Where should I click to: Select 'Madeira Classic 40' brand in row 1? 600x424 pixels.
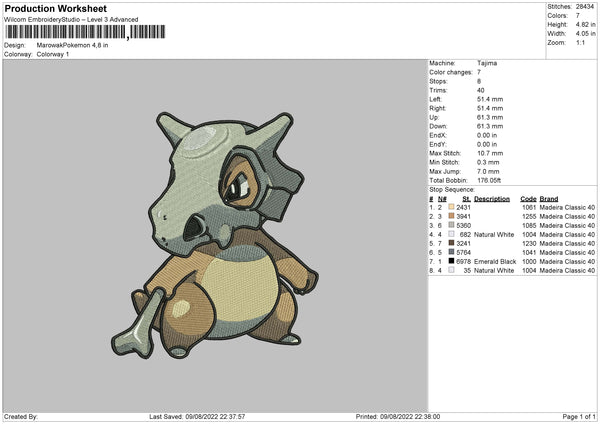click(x=567, y=207)
